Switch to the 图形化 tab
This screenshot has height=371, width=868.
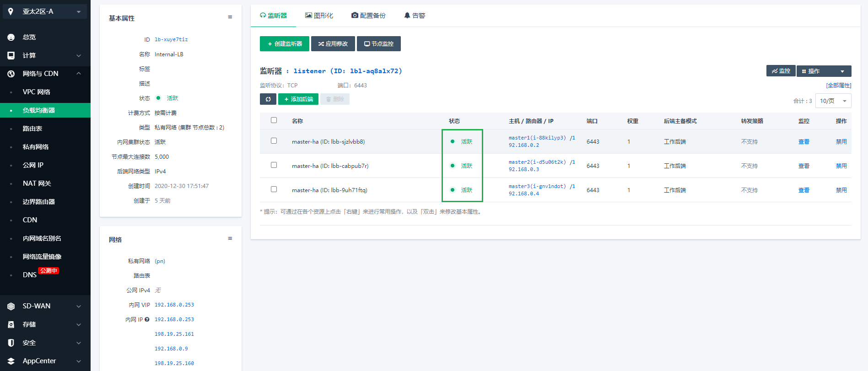[x=319, y=16]
